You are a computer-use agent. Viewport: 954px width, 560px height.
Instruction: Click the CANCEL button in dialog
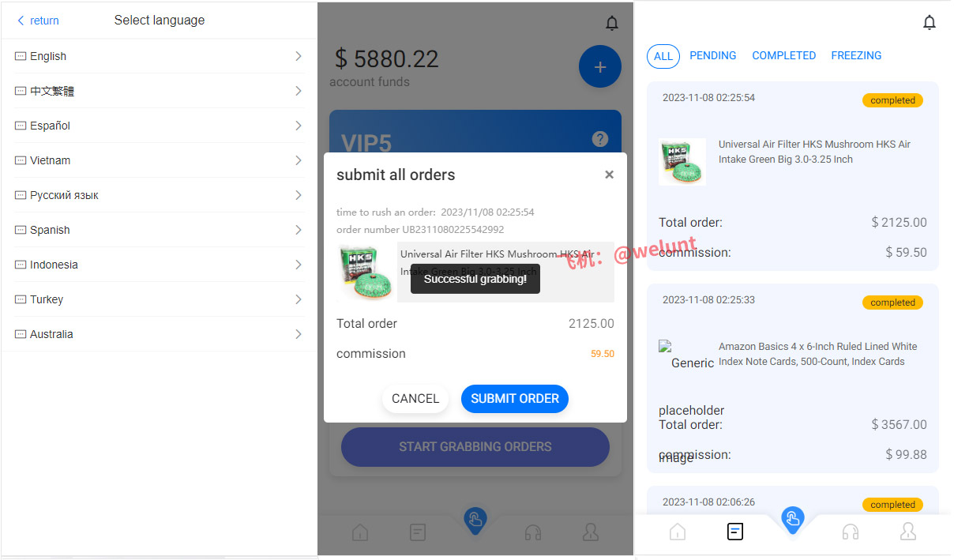(x=415, y=399)
